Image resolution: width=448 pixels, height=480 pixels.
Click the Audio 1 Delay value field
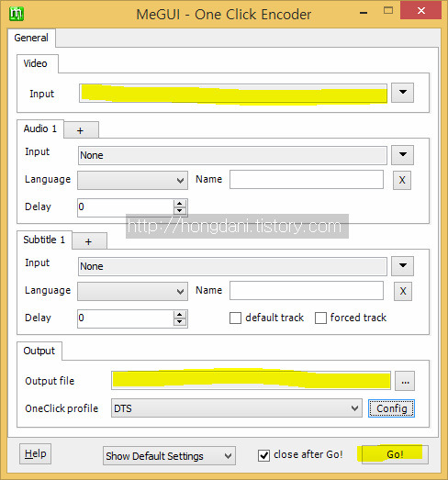coord(126,207)
